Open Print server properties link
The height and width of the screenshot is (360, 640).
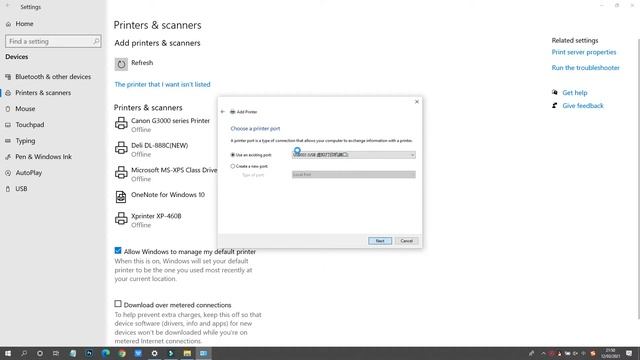click(x=584, y=52)
